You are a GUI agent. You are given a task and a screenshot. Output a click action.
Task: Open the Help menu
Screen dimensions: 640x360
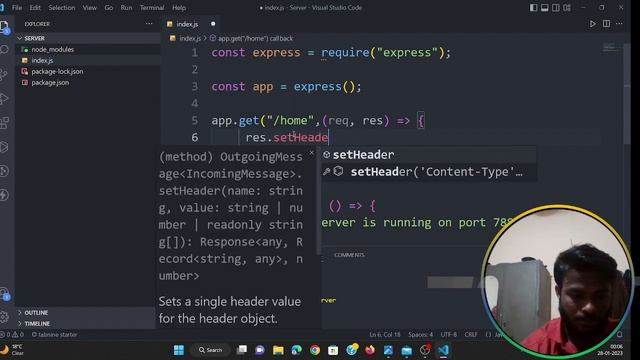[179, 8]
